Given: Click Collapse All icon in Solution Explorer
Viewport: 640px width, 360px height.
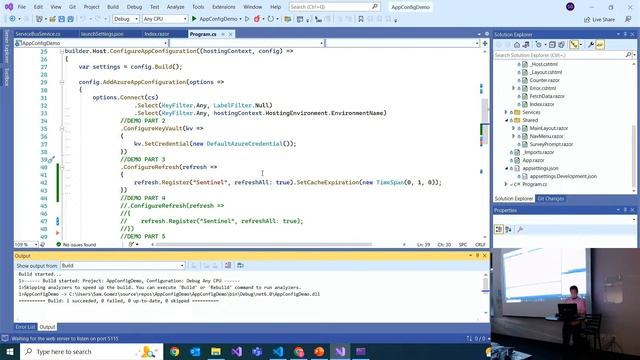Looking at the screenshot, I should (552, 45).
